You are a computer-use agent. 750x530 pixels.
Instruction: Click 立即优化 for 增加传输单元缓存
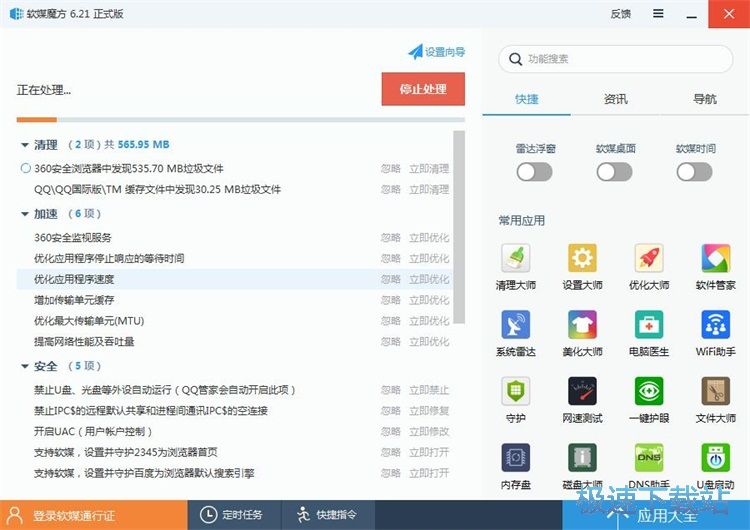(429, 300)
